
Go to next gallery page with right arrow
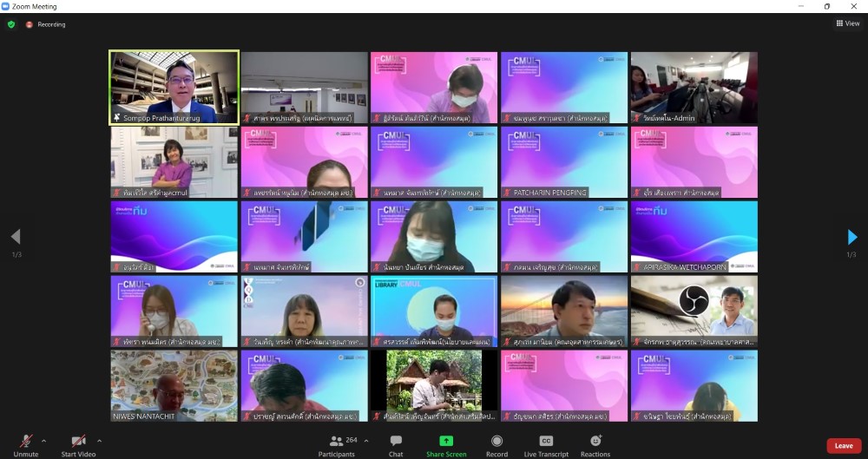pyautogui.click(x=852, y=237)
